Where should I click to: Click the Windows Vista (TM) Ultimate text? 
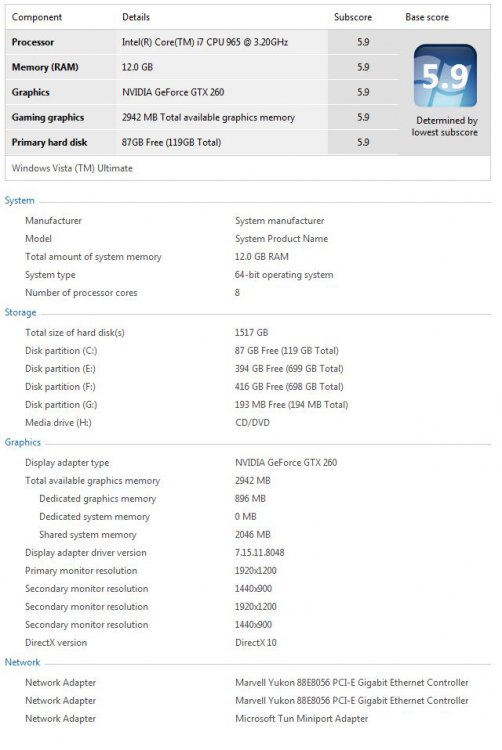72,168
